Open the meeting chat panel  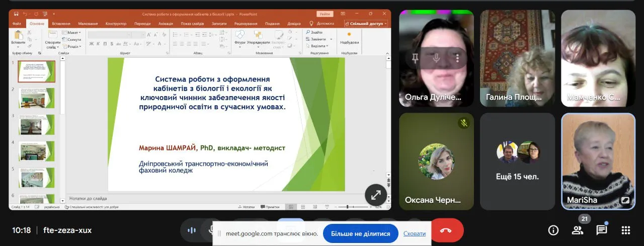[602, 230]
